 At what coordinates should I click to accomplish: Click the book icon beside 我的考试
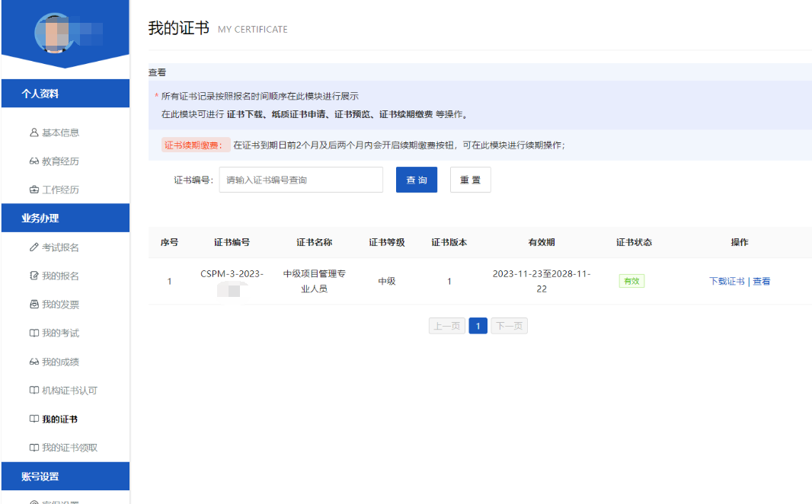tap(34, 333)
